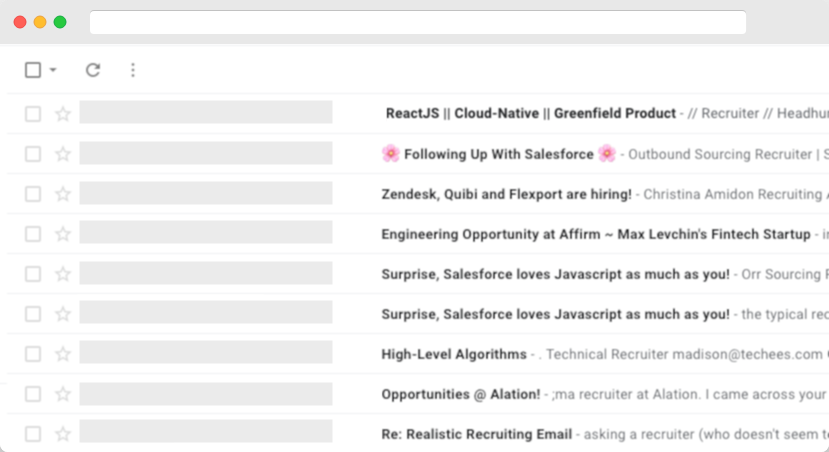Star the ReactJS Cloud-Native Greenfield Product email
Viewport: 829px width, 452px height.
[x=63, y=114]
